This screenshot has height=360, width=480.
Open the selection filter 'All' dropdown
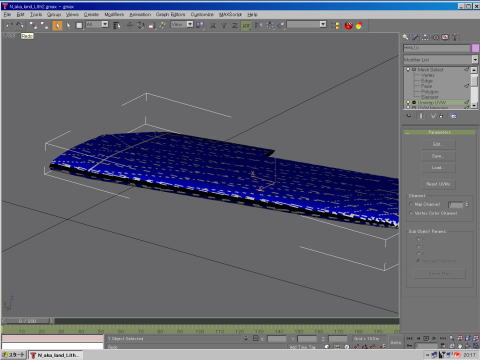(105, 24)
